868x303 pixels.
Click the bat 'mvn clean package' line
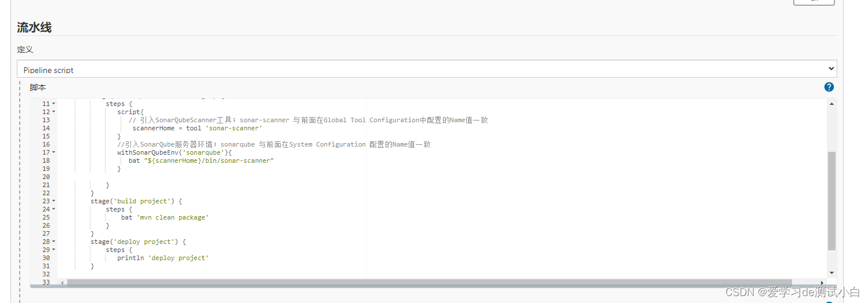pyautogui.click(x=165, y=217)
